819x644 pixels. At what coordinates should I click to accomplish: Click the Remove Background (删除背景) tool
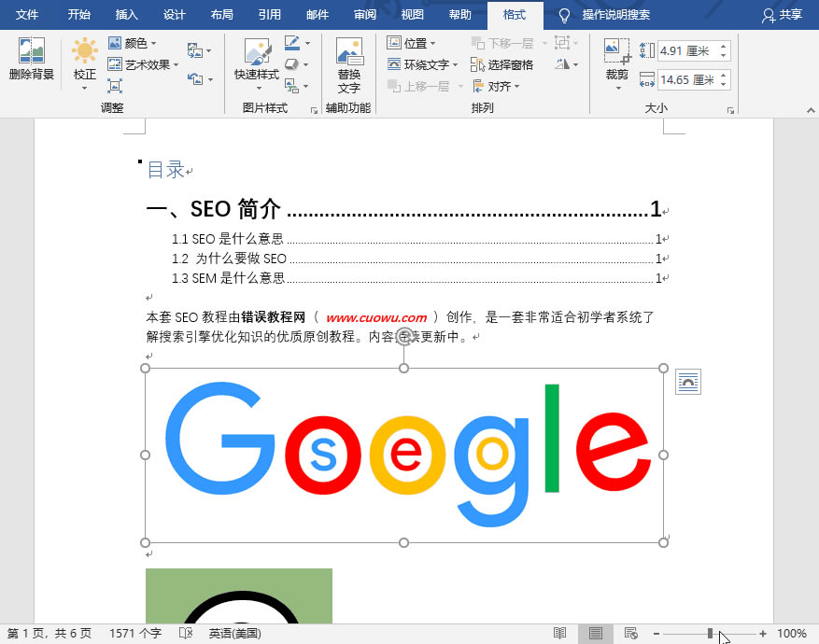pyautogui.click(x=32, y=59)
